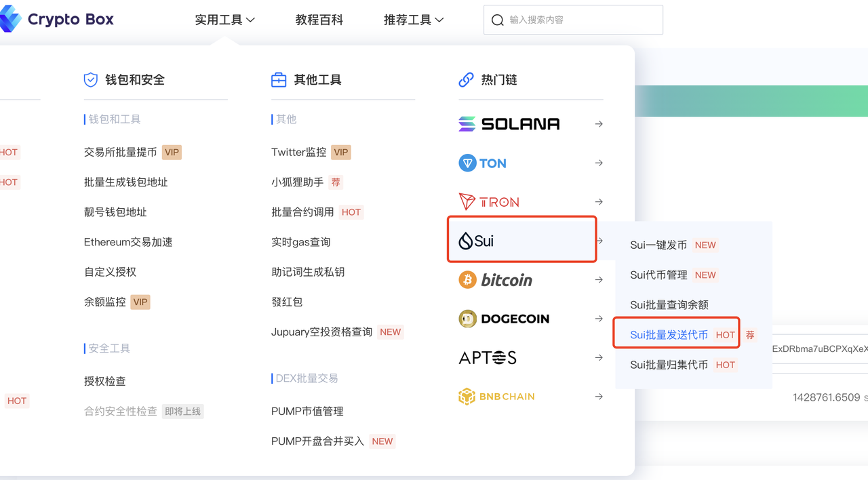Open 發红包 tool
Image resolution: width=868 pixels, height=480 pixels.
click(x=287, y=302)
